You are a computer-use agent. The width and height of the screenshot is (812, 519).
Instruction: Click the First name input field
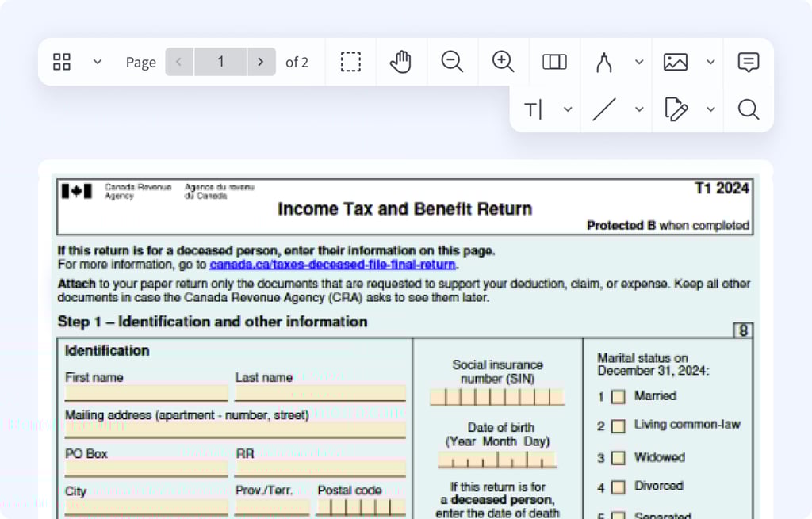(x=146, y=393)
